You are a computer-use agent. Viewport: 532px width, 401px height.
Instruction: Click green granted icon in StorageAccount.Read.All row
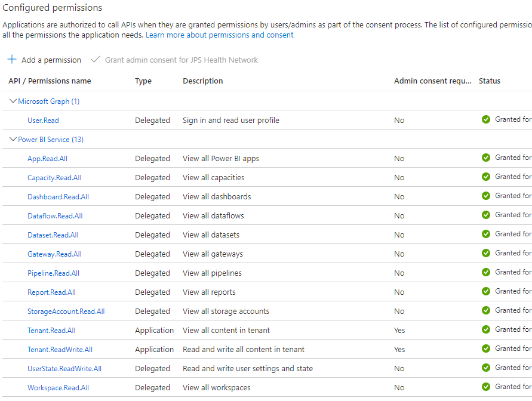coord(486,310)
